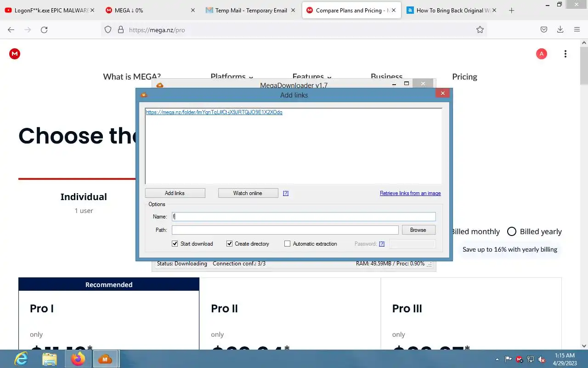
Task: Open the Pricing nav item
Action: coord(464,77)
